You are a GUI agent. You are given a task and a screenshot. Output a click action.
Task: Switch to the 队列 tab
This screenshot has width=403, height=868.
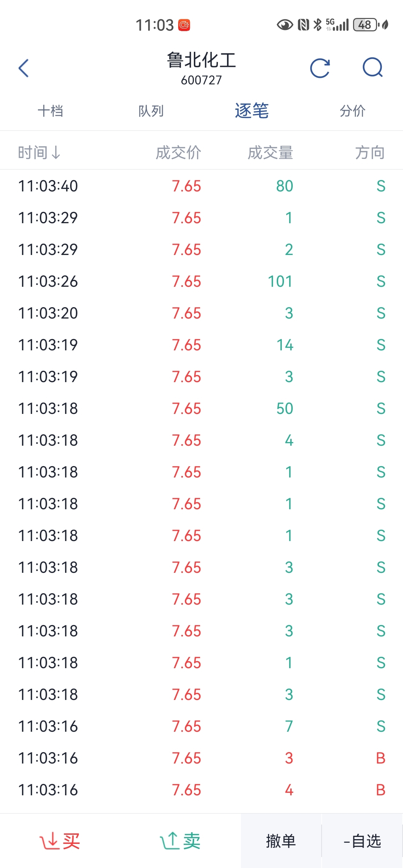(x=151, y=111)
